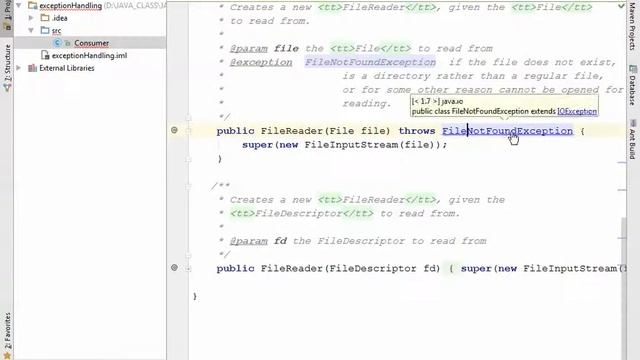Screen dimensions: 640x360
Task: Click the src folder icon
Action: coord(45,31)
